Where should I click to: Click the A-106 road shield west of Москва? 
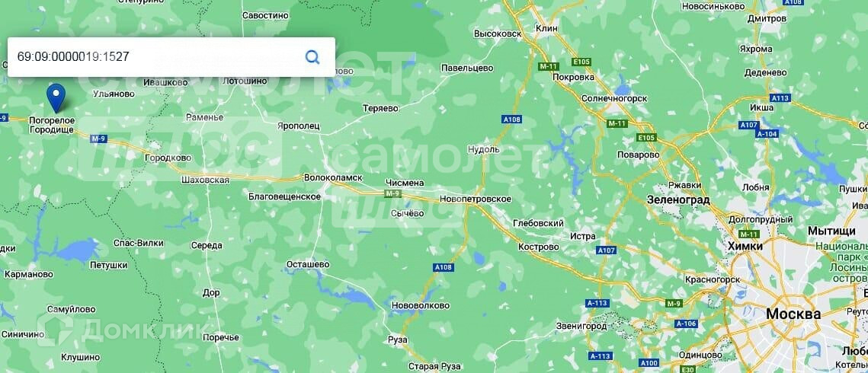[687, 324]
